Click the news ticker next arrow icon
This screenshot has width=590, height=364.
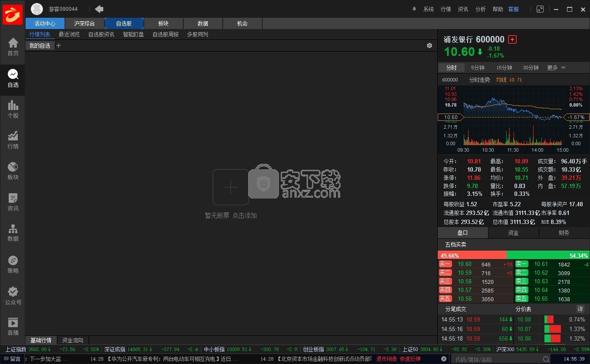tap(444, 359)
